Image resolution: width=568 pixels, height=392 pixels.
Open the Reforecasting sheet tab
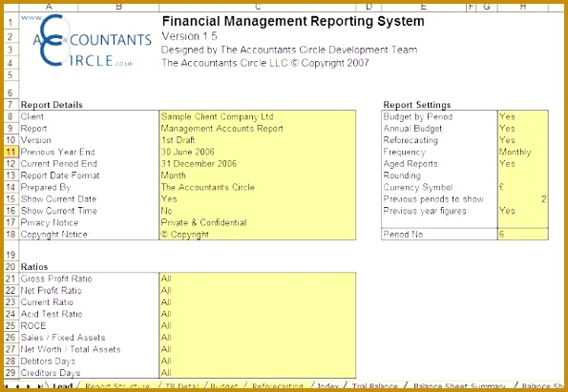coord(278,386)
